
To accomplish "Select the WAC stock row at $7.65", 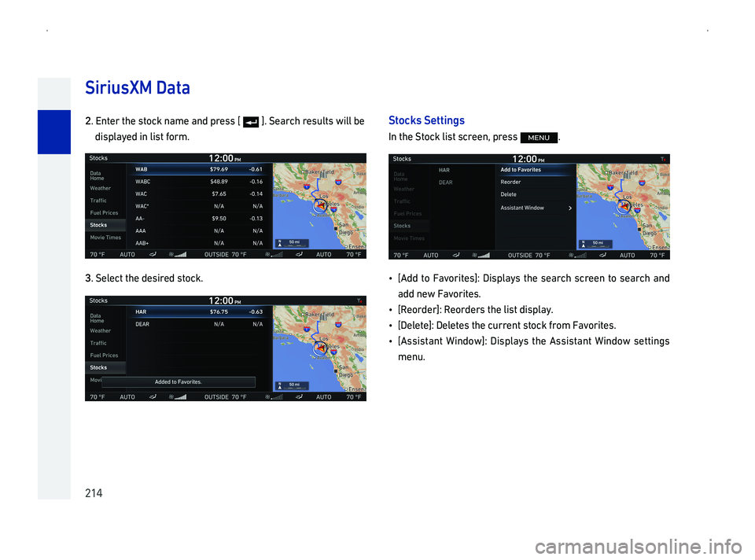I will [x=199, y=194].
